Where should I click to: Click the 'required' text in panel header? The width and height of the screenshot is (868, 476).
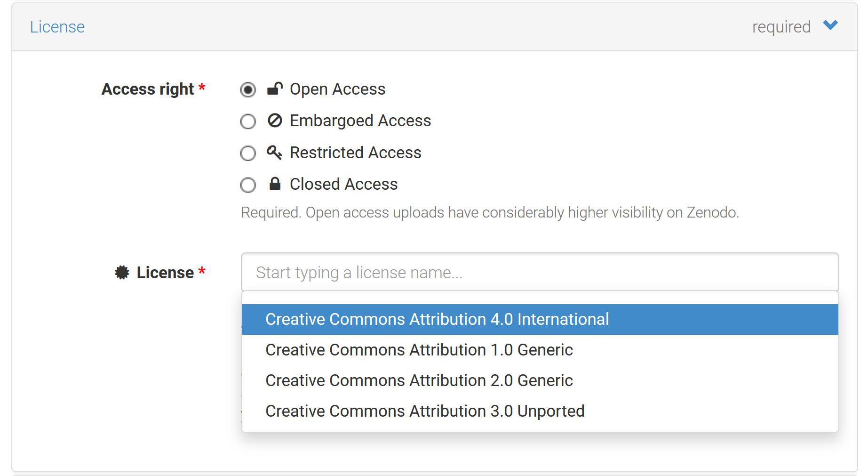[781, 27]
